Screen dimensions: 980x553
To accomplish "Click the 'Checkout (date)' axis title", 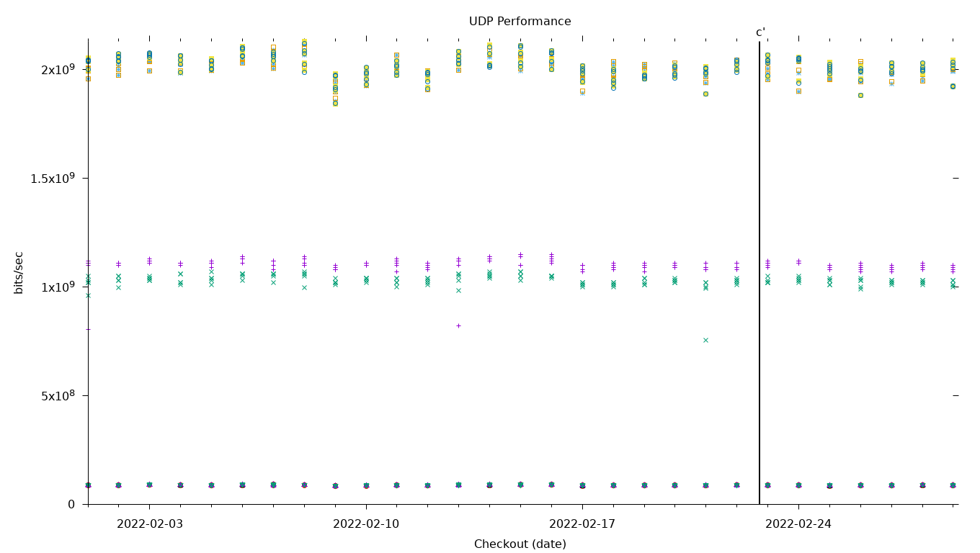I will pyautogui.click(x=520, y=544).
